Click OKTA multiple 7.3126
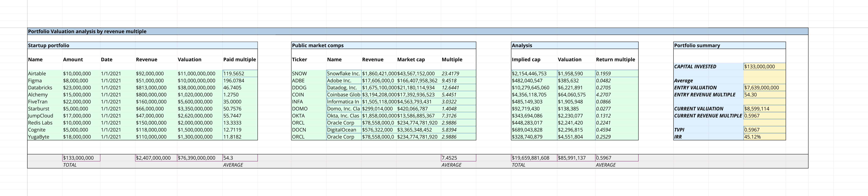The width and height of the screenshot is (868, 196). pos(458,116)
